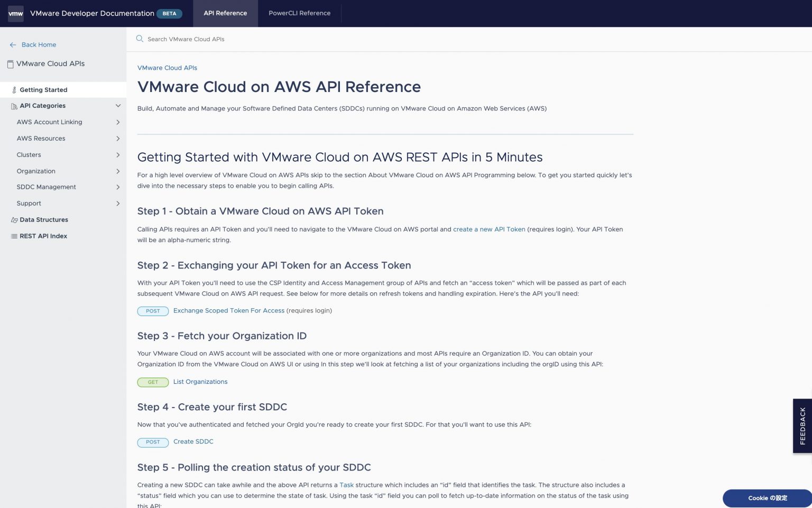Go to Back Home link
The width and height of the screenshot is (812, 508).
pos(39,45)
